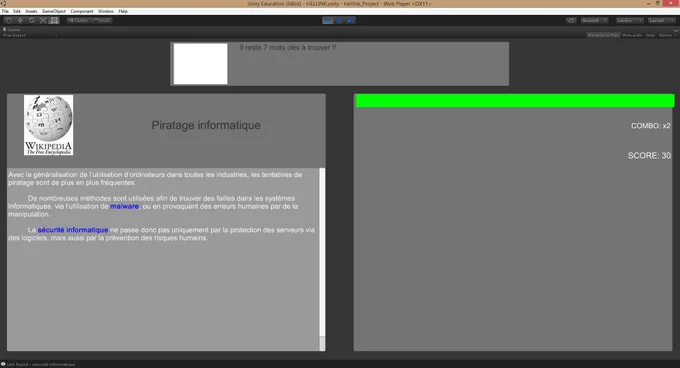Click the 'Piratage informatique' title
This screenshot has width=680, height=368.
tap(206, 125)
